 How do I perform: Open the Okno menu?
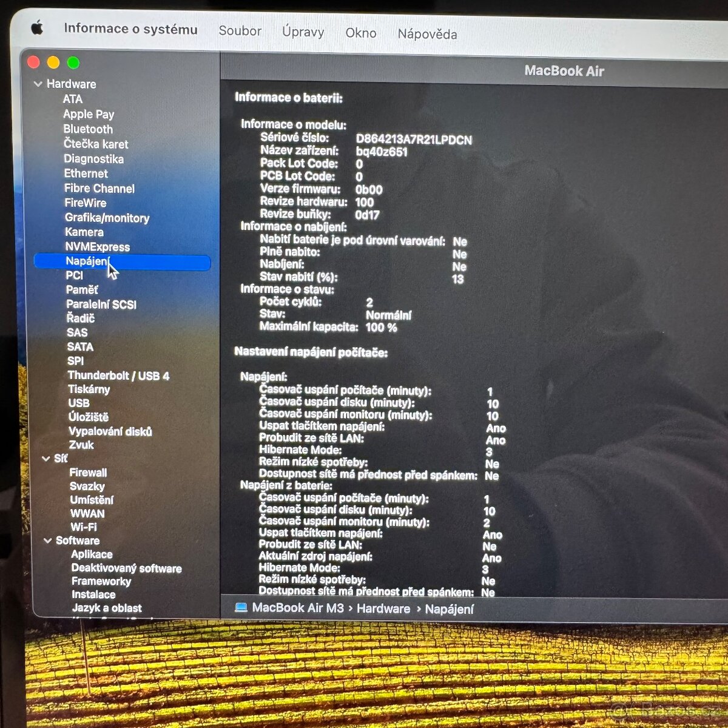360,33
